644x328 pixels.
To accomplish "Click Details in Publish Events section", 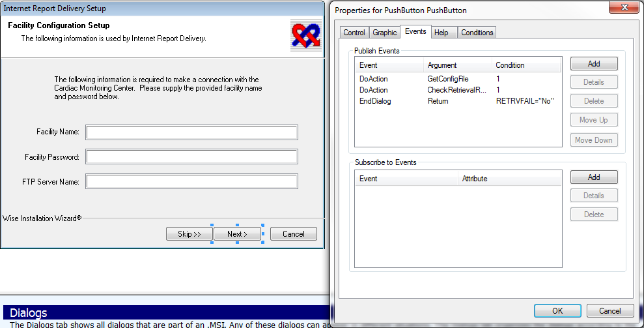I will pyautogui.click(x=594, y=82).
